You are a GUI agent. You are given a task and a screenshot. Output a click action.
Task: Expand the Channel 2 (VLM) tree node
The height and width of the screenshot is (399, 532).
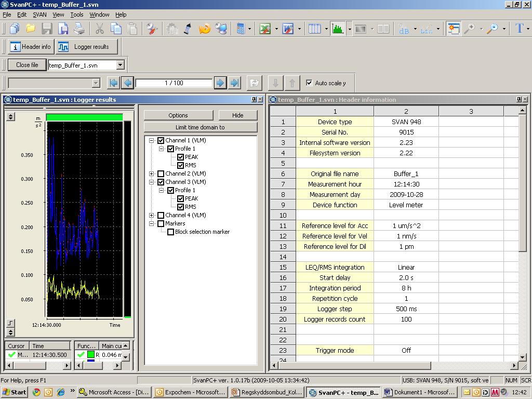pyautogui.click(x=151, y=174)
